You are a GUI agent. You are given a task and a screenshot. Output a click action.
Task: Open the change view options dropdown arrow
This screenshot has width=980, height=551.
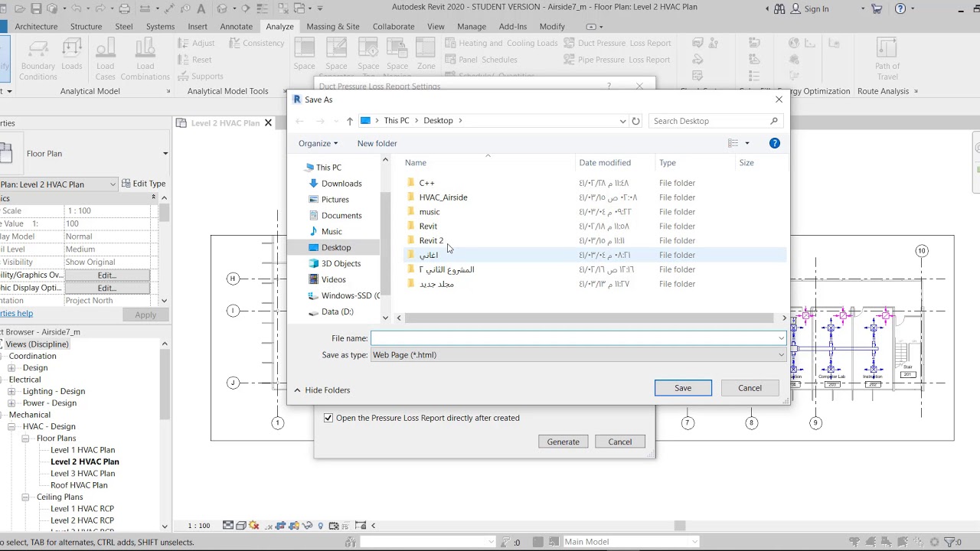tap(747, 143)
